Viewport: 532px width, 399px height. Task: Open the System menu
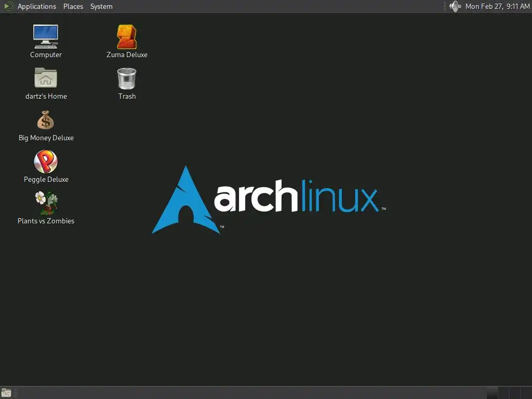[x=101, y=6]
